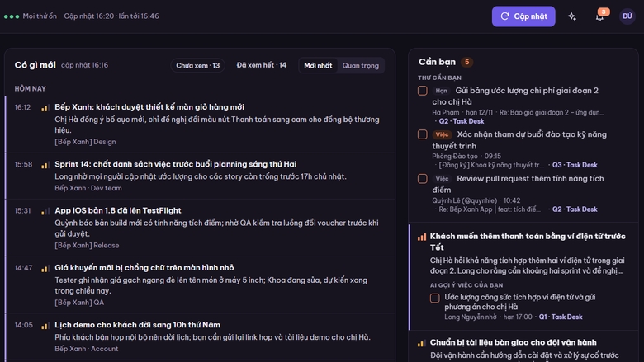Screen dimensions: 644x362
Task: Click Bếp Xanh · Account source label
Action: tap(86, 349)
